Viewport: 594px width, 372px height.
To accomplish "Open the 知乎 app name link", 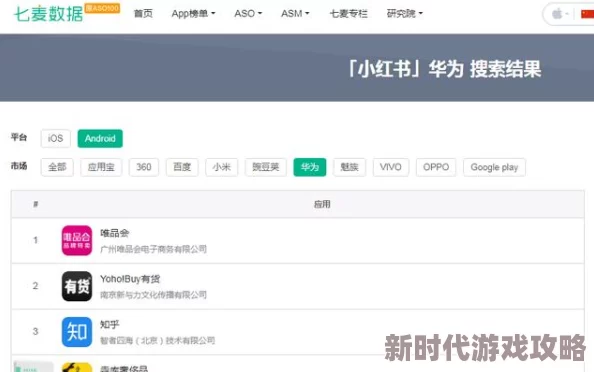I will (109, 325).
